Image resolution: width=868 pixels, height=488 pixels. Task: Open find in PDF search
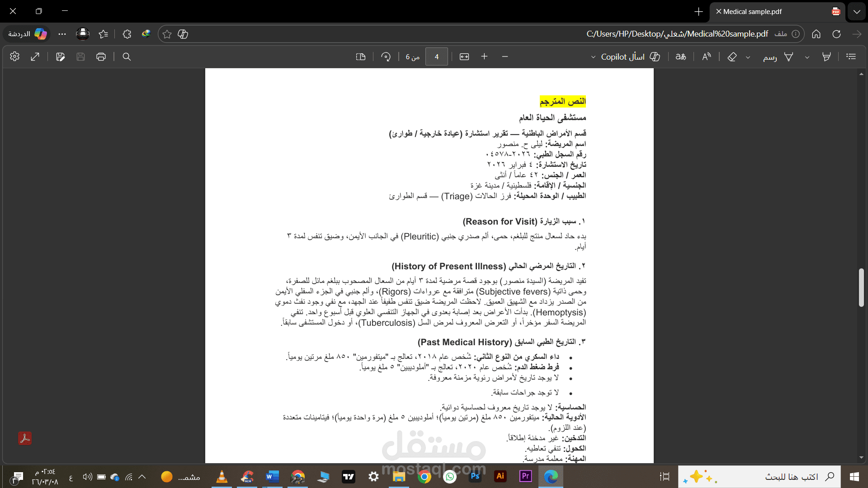click(x=127, y=56)
